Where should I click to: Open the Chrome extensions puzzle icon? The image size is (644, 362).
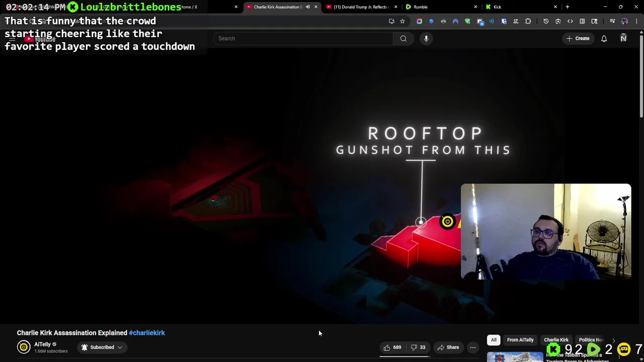point(528,21)
